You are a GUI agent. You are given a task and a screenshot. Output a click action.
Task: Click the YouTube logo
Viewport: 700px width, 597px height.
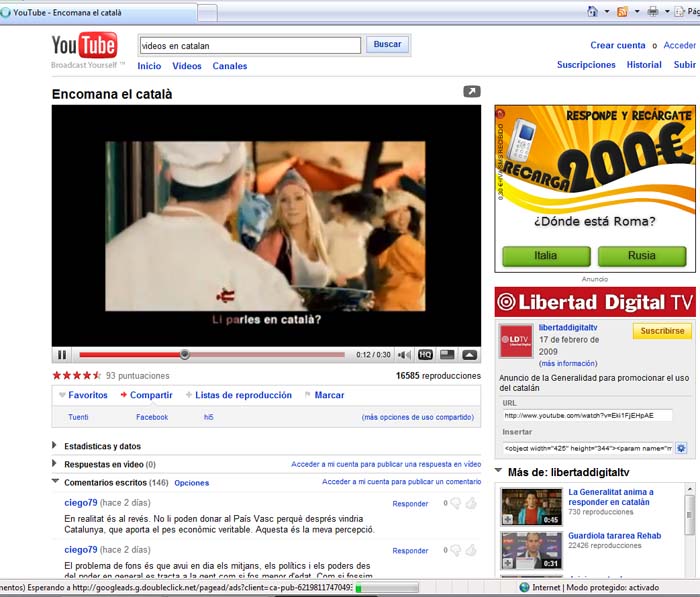pos(84,45)
